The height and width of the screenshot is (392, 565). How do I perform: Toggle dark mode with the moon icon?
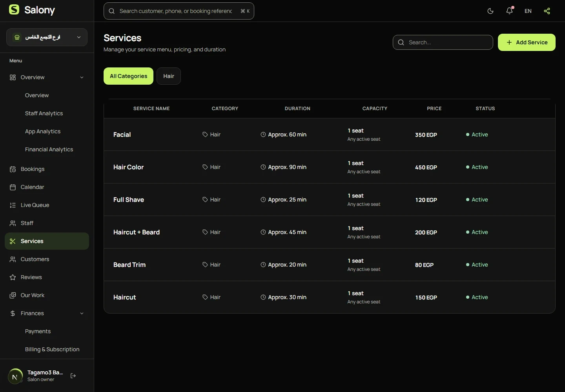[490, 11]
